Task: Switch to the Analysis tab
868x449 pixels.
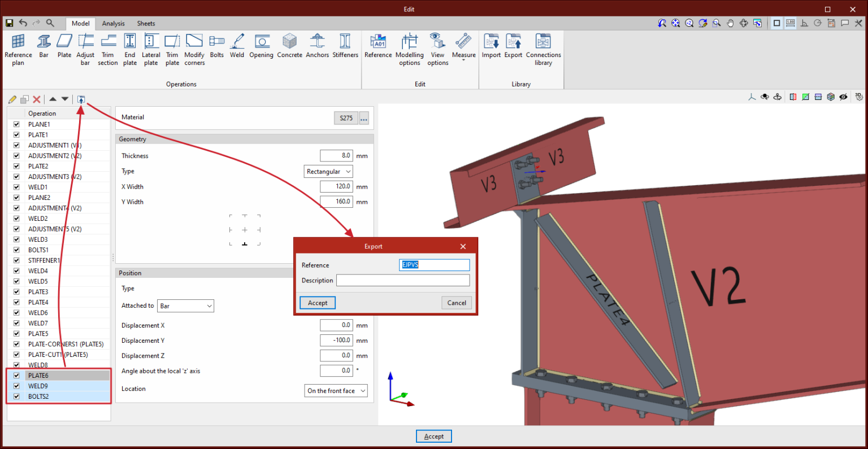Action: click(x=114, y=24)
